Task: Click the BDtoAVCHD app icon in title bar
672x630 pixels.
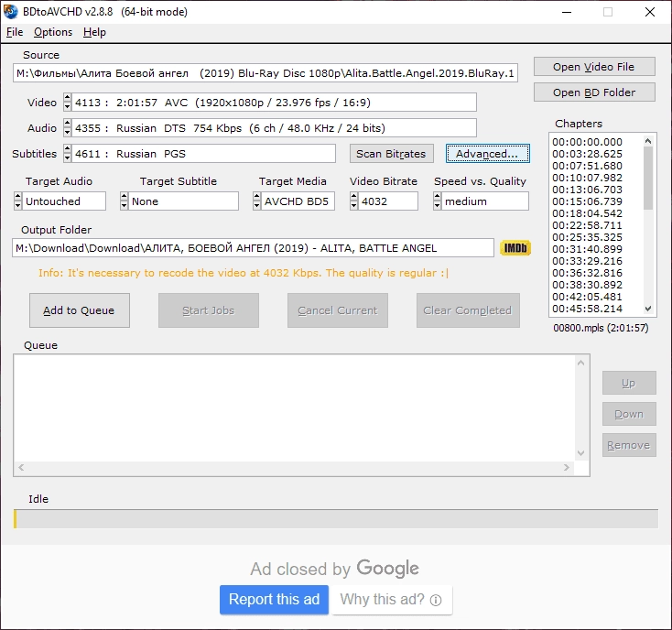Action: [x=10, y=12]
